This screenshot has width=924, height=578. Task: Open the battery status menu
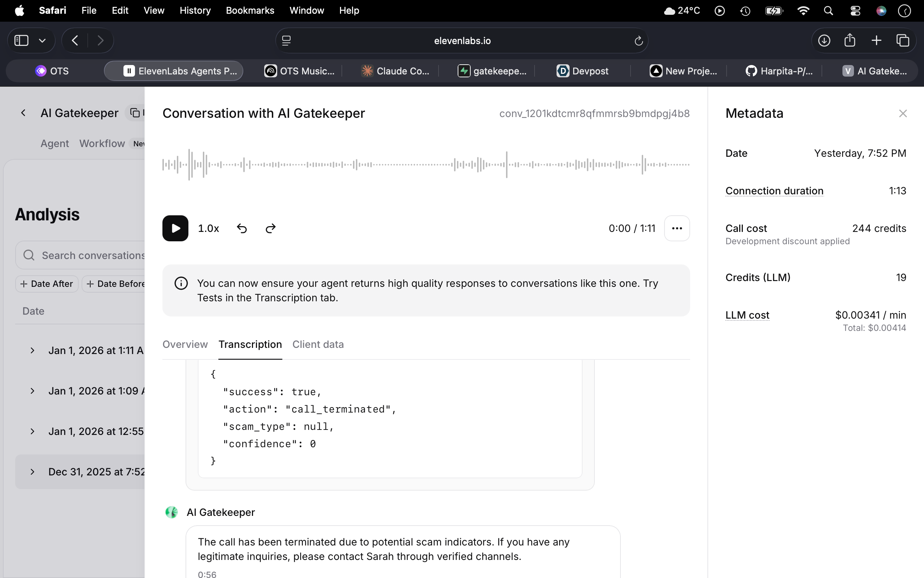tap(774, 11)
